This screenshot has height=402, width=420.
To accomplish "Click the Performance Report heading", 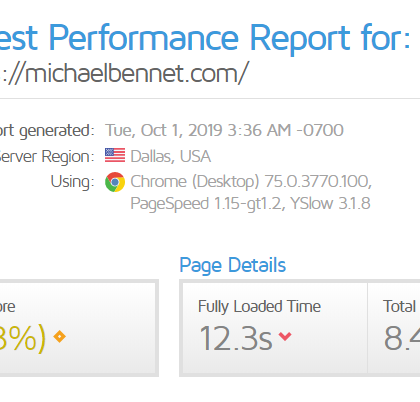I will (x=205, y=38).
